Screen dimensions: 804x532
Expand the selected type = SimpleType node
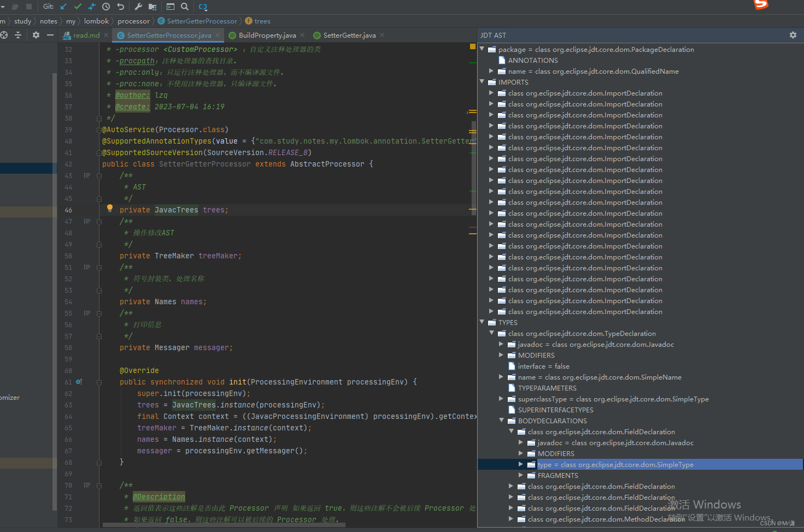(x=521, y=464)
